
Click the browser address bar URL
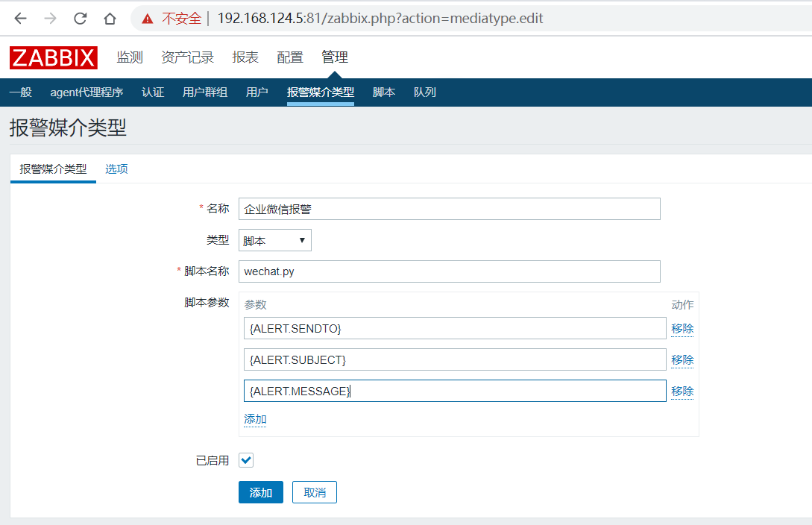point(380,19)
